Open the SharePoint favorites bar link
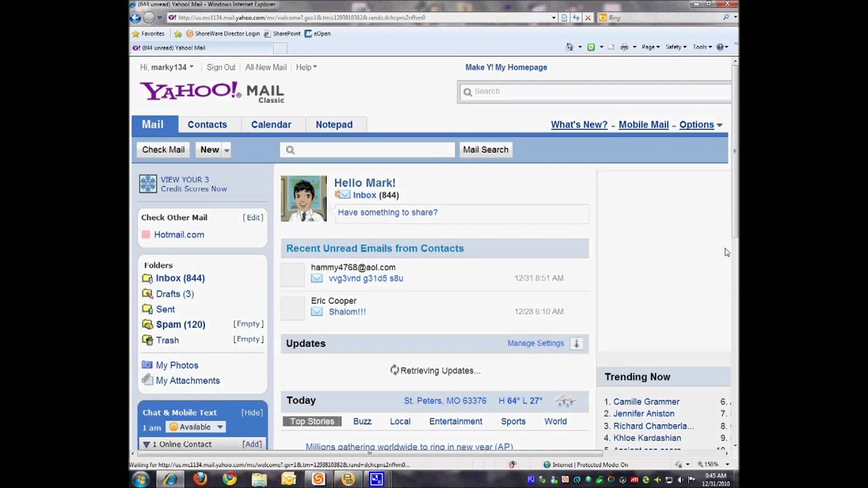Viewport: 868px width, 488px height. (282, 33)
